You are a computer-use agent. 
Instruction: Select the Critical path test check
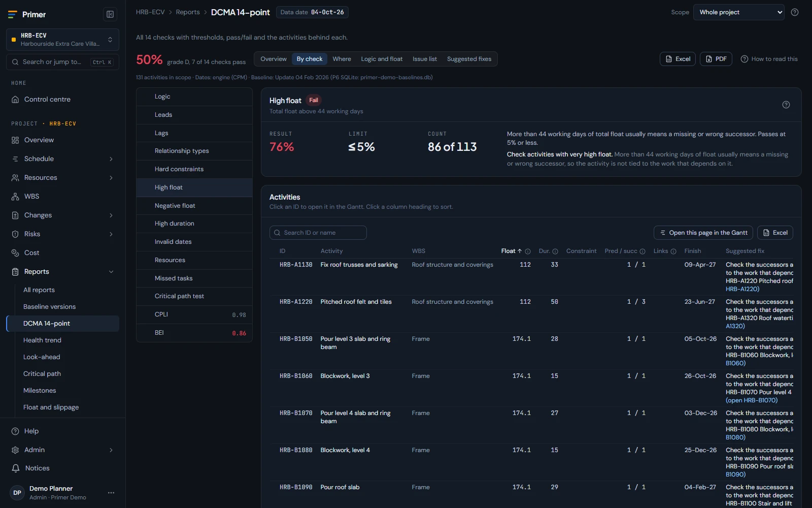[194, 296]
